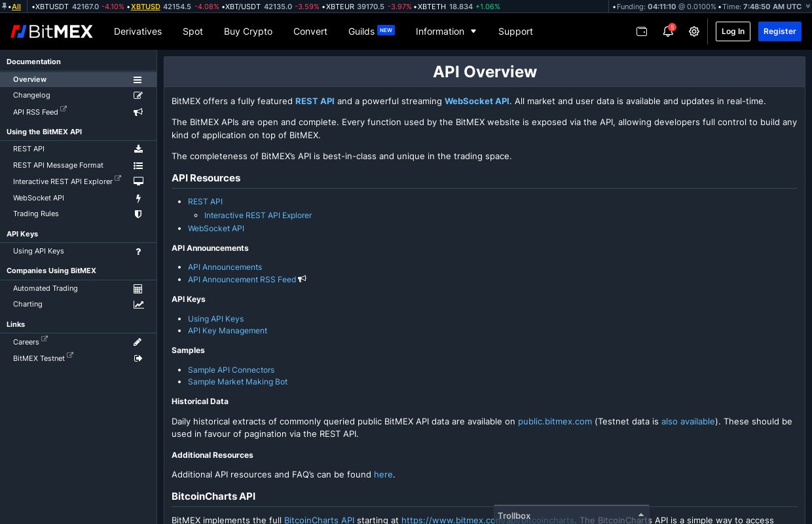Click bold WebSocket API link in intro paragraph
This screenshot has height=524, width=812.
pos(477,101)
